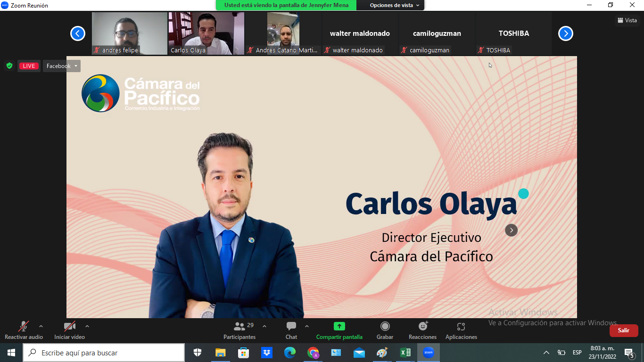Open Microsoft Store from taskbar
Screen dimensions: 644x362
tap(244, 353)
